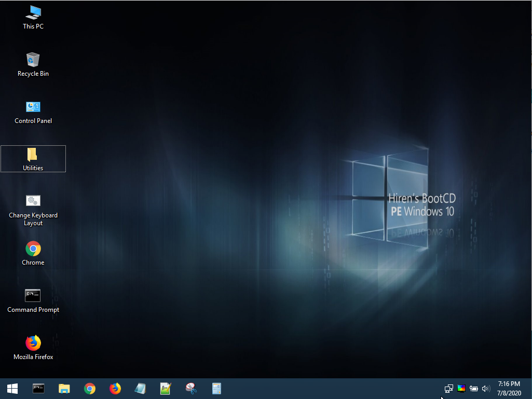
Task: Open File Explorer from the taskbar
Action: point(64,389)
